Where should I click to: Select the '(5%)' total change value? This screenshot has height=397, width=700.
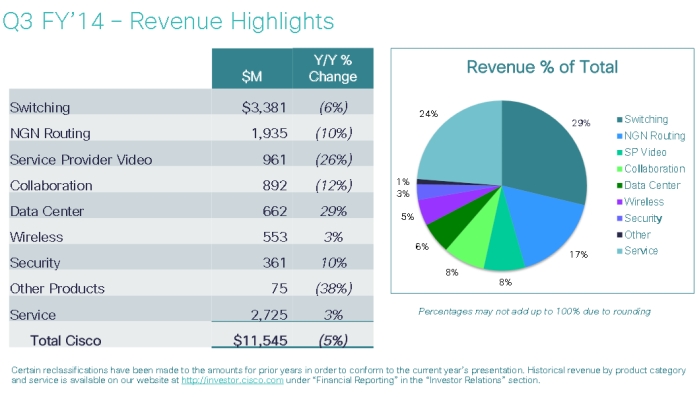333,341
